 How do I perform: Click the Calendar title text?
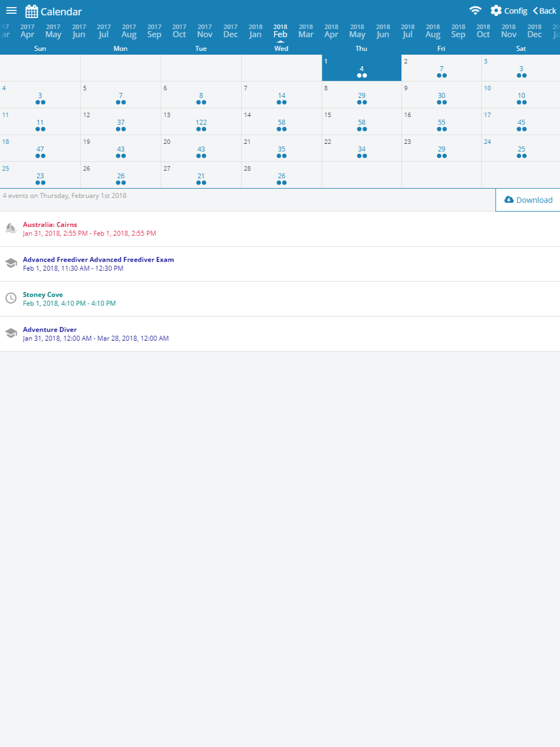[61, 12]
